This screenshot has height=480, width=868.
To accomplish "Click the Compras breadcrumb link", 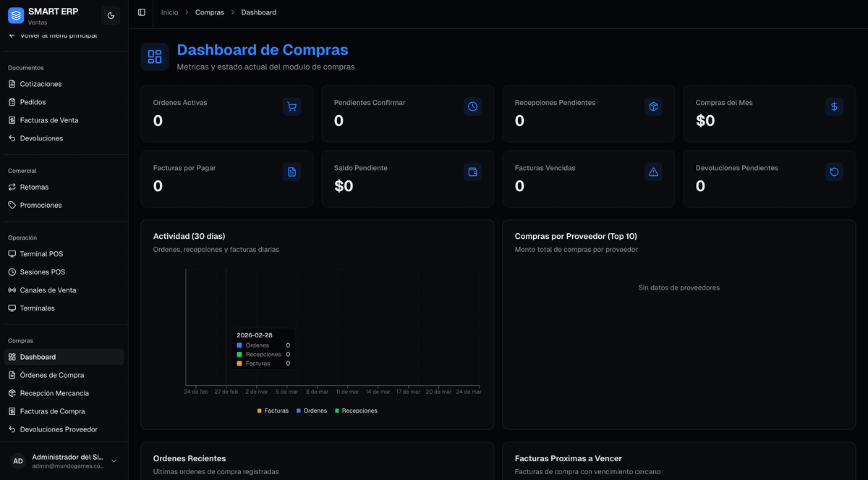I will [210, 12].
